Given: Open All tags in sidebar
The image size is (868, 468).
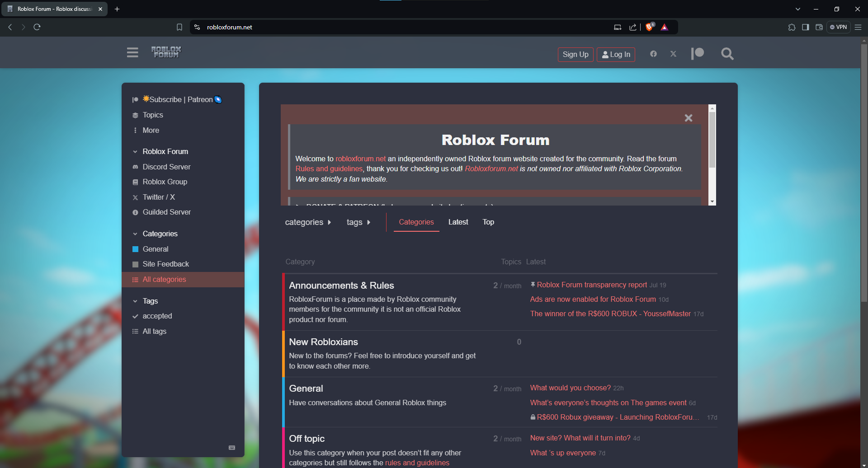Looking at the screenshot, I should click(x=154, y=331).
